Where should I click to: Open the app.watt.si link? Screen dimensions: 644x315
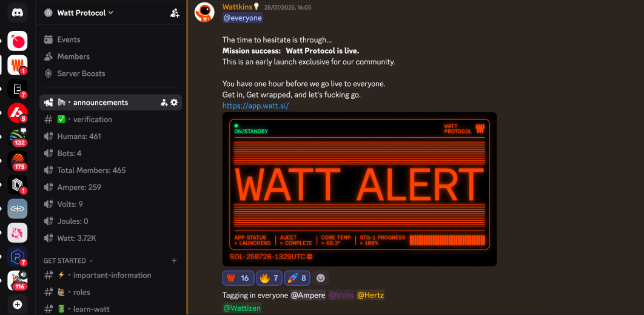[255, 105]
